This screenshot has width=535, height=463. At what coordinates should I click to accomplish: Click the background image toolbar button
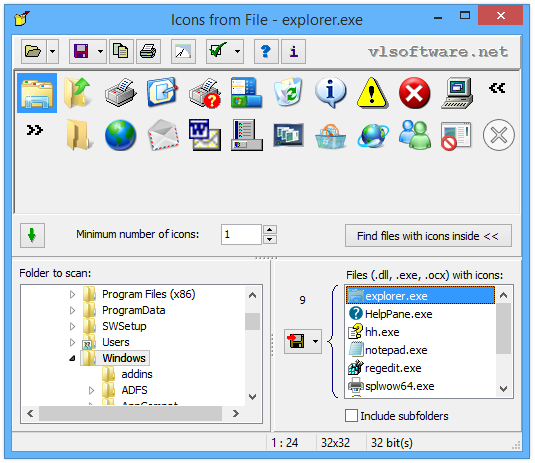(183, 52)
